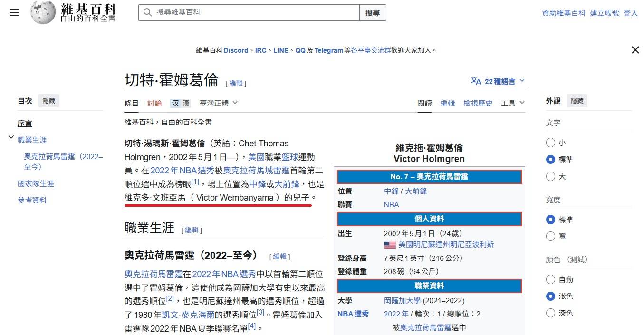Select the 淺色 light color radio

550,296
